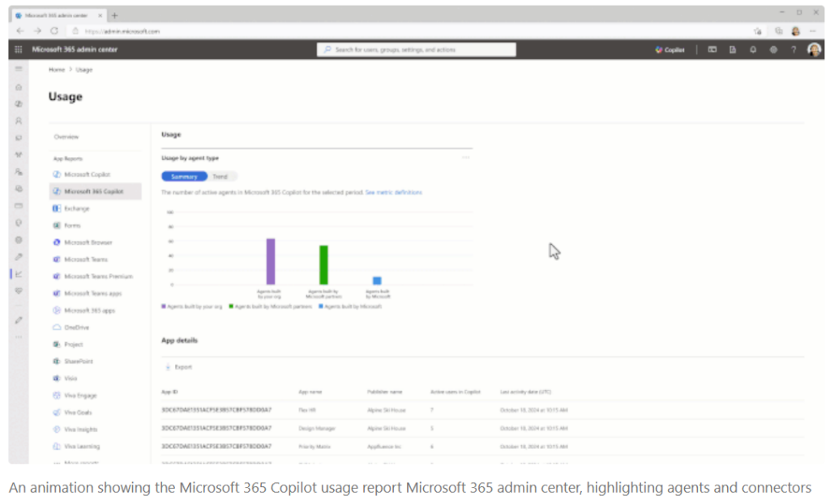The width and height of the screenshot is (830, 504).
Task: Open the app launcher waffle icon
Action: click(19, 49)
